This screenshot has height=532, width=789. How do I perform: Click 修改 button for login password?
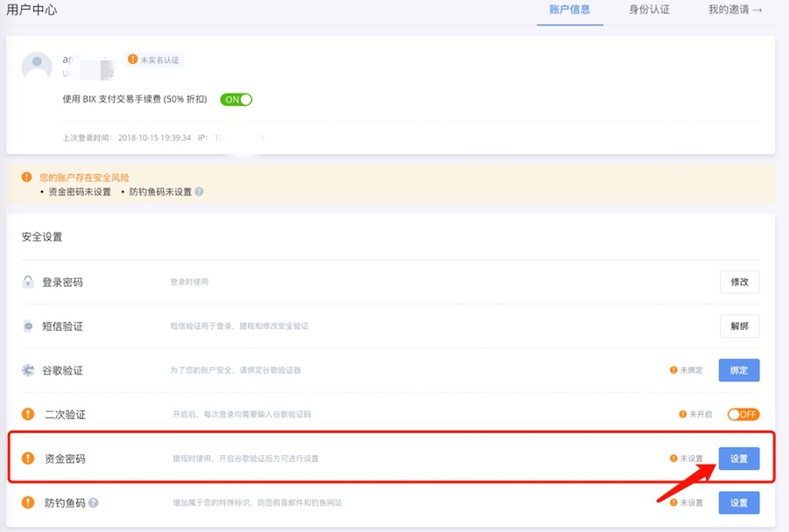click(x=739, y=282)
